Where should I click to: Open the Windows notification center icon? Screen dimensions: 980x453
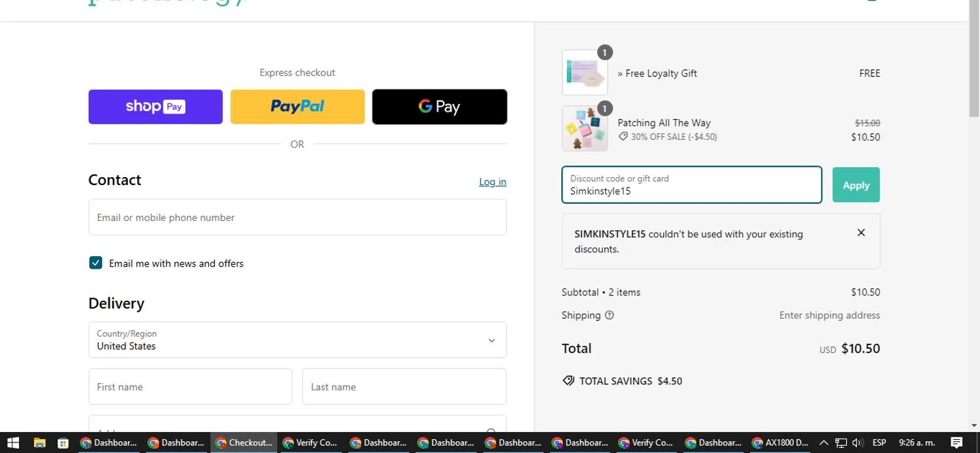tap(956, 443)
